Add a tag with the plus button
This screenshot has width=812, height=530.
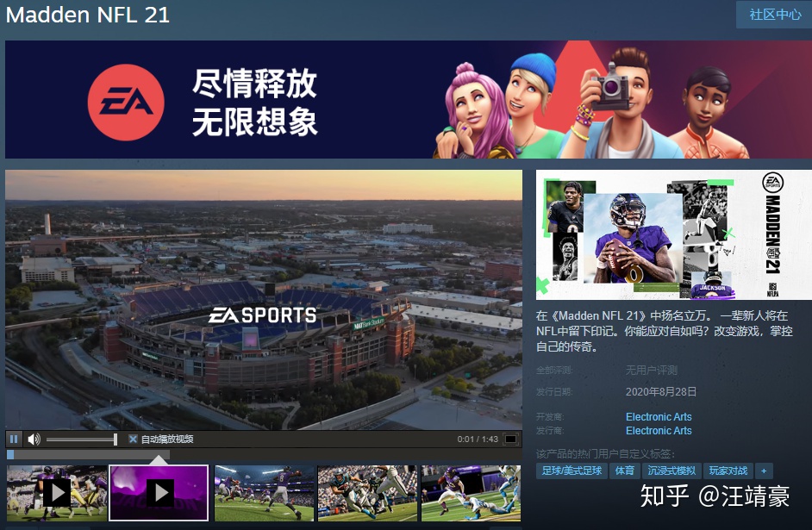[764, 471]
